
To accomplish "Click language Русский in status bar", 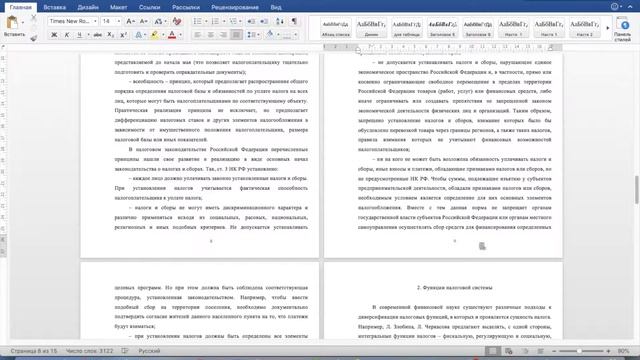I will tap(149, 351).
